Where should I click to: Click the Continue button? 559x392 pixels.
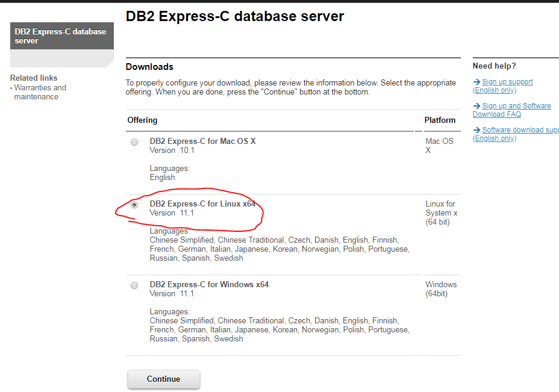tap(163, 379)
